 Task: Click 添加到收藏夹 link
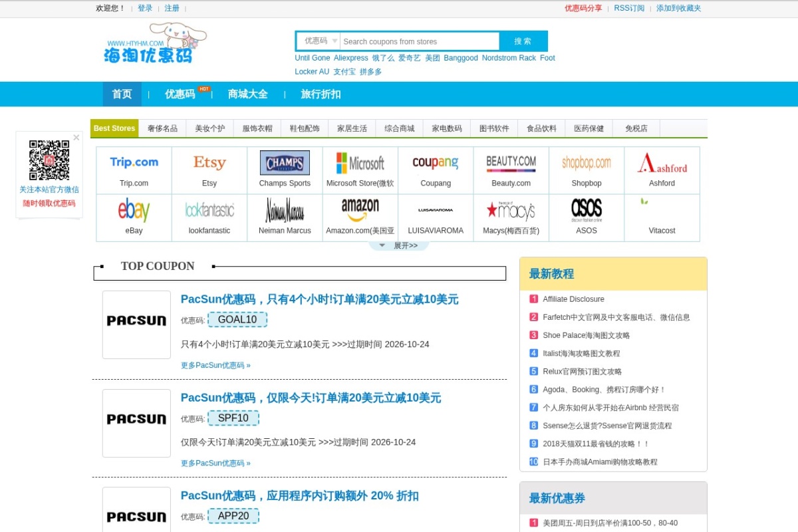point(678,9)
